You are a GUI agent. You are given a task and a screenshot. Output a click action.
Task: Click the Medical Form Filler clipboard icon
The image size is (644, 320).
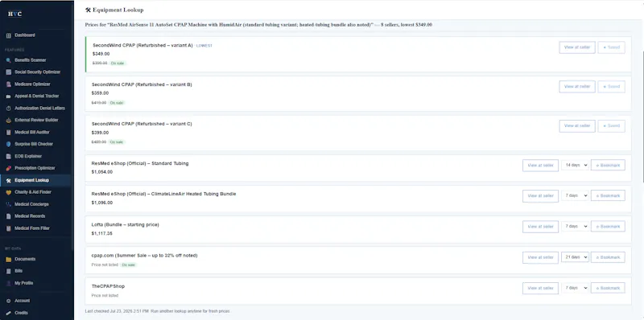pos(9,228)
